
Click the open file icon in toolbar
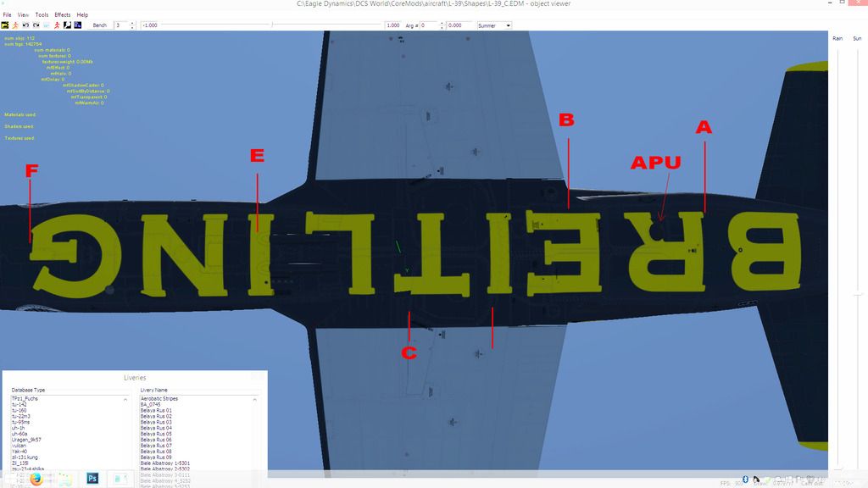(6, 25)
